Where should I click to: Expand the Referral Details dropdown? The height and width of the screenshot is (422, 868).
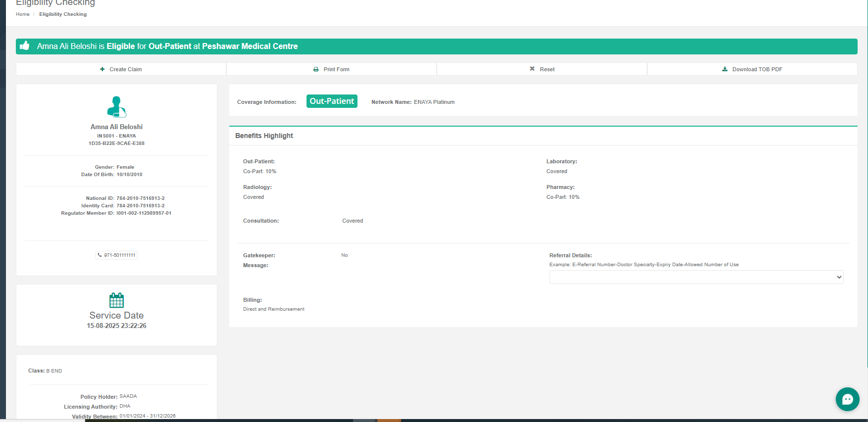(696, 277)
